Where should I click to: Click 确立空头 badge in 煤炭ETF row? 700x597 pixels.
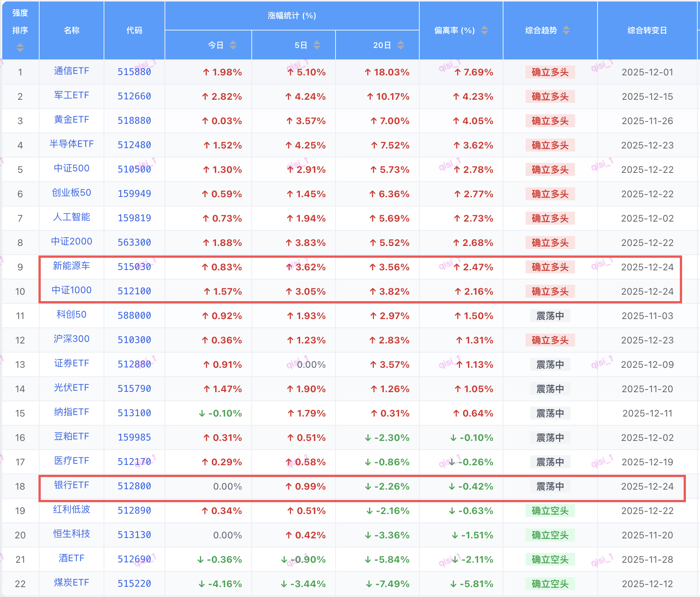point(550,584)
